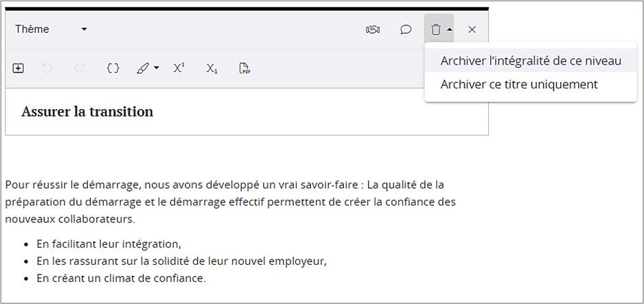Insert a variable with the curly braces icon
This screenshot has height=304, width=644.
click(x=113, y=68)
